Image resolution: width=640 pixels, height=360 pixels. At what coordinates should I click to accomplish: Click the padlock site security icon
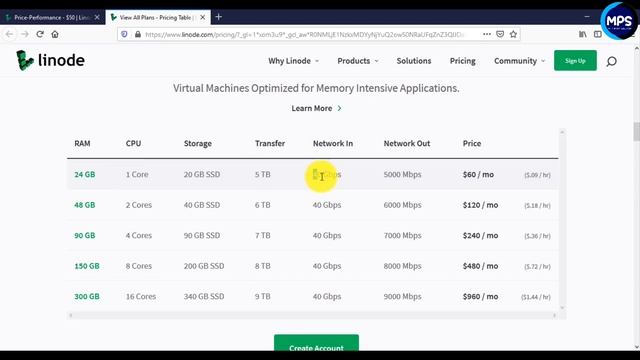coord(138,34)
